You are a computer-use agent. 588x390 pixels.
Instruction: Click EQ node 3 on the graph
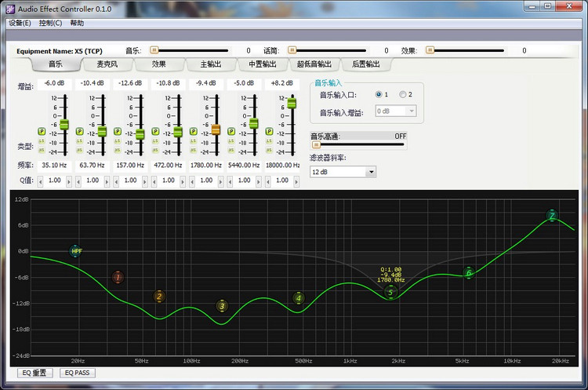tap(222, 306)
